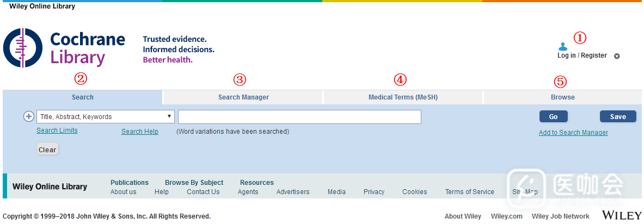Open the Terms of Service link
This screenshot has height=224, width=644.
[469, 192]
